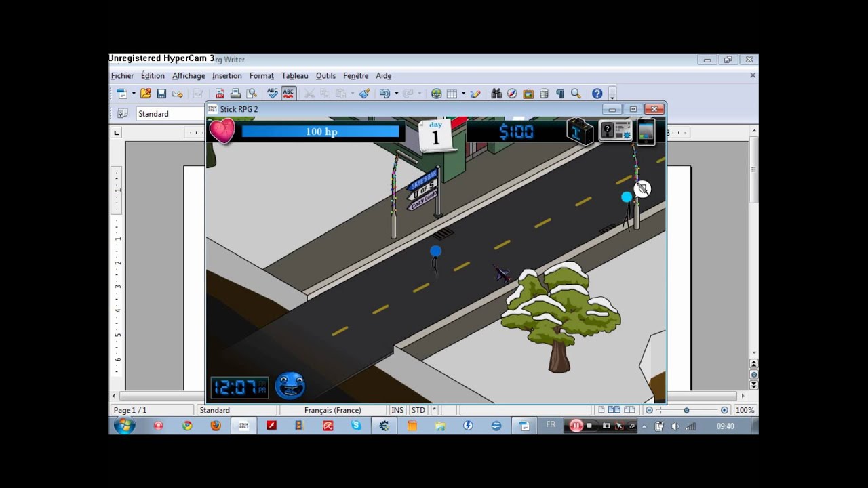This screenshot has height=488, width=868.
Task: Open Print Preview with the magnifier page icon
Action: [x=252, y=94]
